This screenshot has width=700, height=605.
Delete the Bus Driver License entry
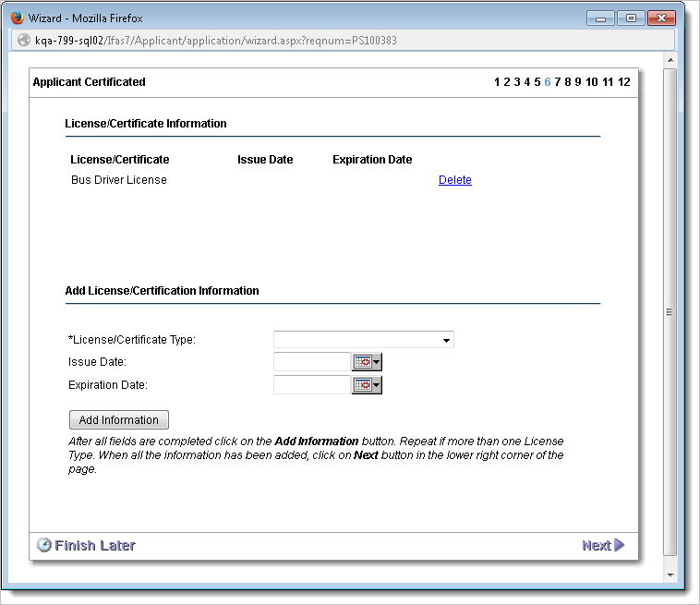coord(454,180)
